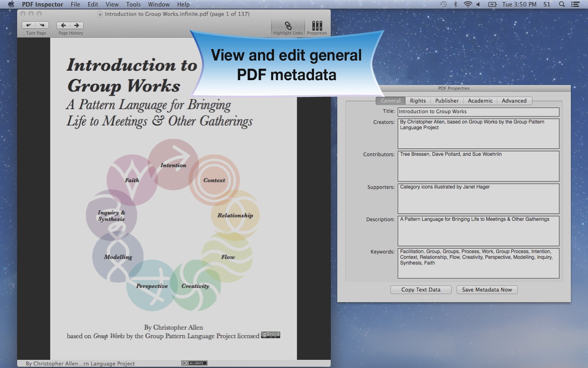Switch to the Academic tab
The height and width of the screenshot is (368, 588).
480,101
